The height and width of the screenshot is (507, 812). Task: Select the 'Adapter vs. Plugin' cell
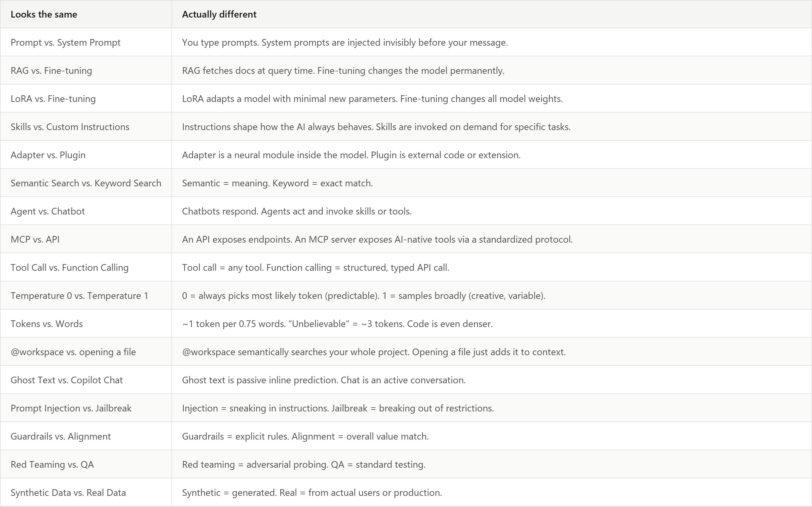(x=86, y=155)
